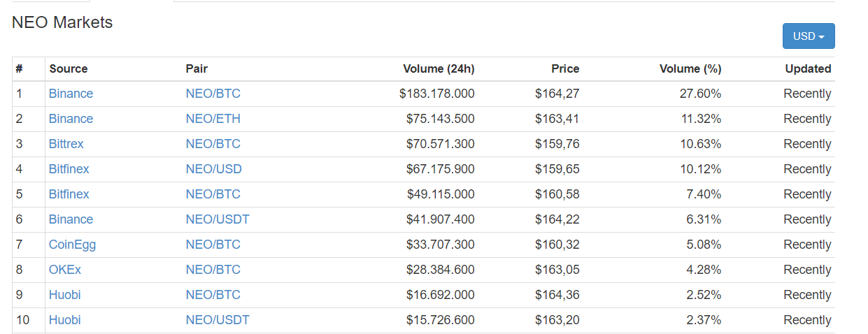
Task: Click the Price column header
Action: click(x=565, y=68)
